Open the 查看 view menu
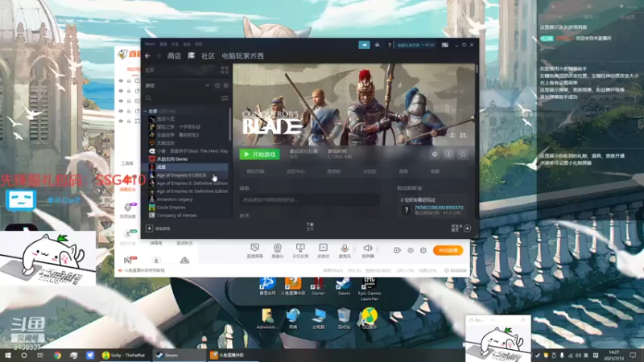Image resolution: width=644 pixels, height=362 pixels. (163, 44)
